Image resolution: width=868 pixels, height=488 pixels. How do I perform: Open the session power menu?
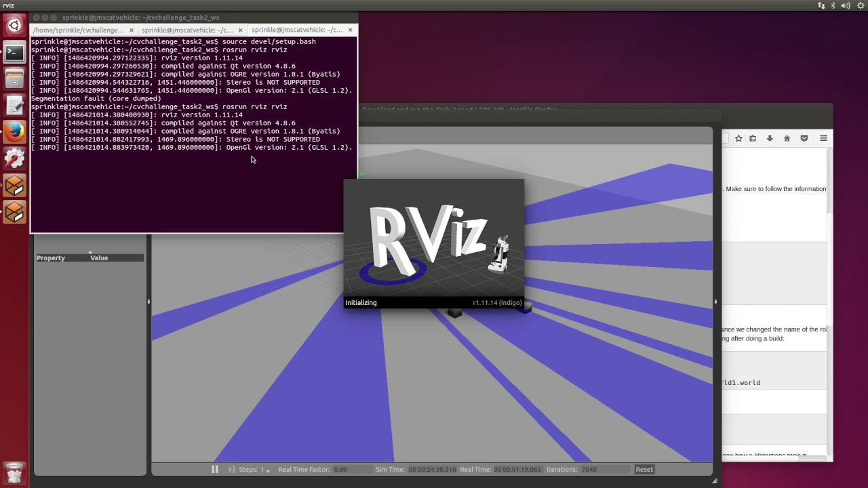pos(859,5)
